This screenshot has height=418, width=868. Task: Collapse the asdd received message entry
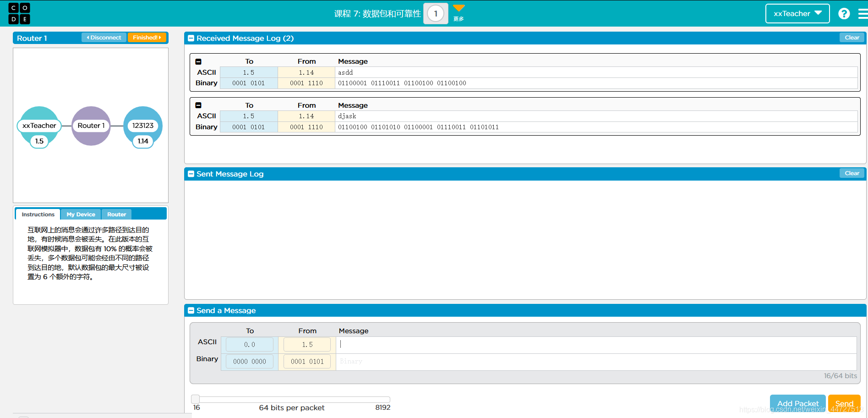point(198,61)
